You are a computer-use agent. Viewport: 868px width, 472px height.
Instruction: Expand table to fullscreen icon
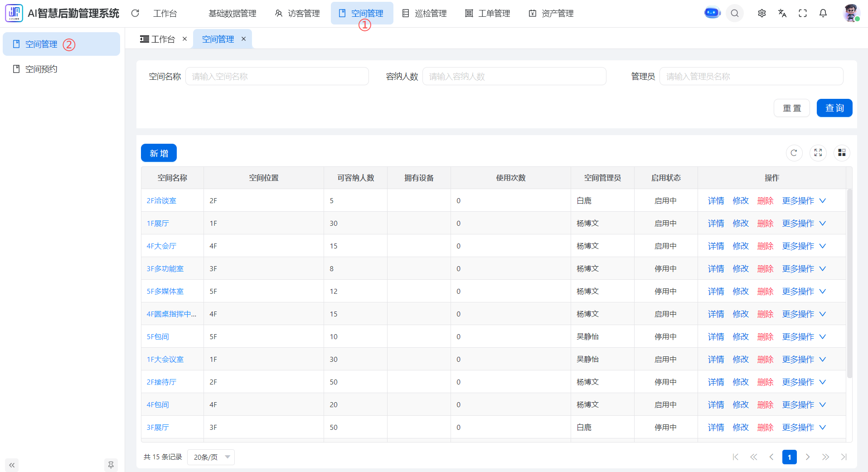818,153
